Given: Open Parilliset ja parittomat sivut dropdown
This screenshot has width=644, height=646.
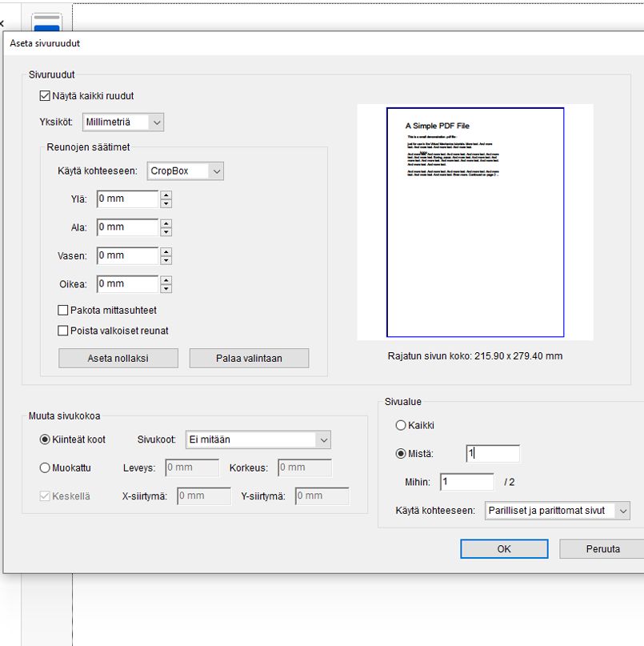Looking at the screenshot, I should click(x=558, y=511).
